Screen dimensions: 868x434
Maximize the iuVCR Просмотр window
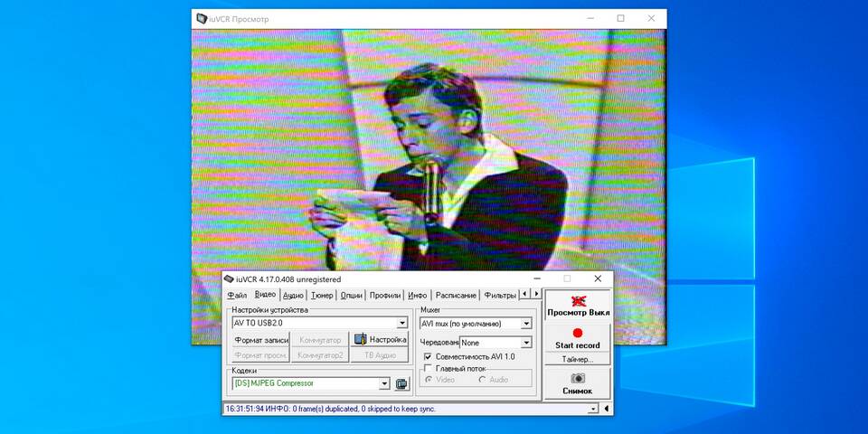620,19
